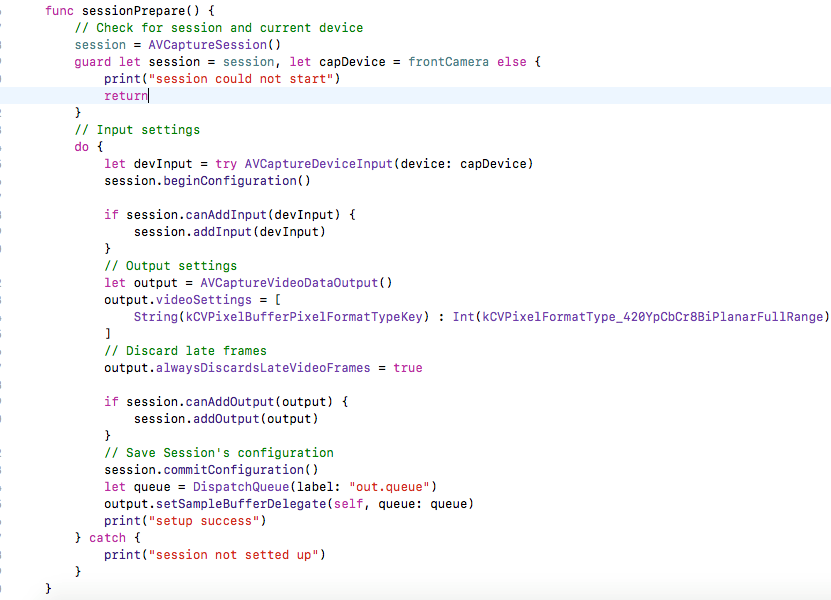Click the frontCamera identifier
Screen dimensions: 831x600
(448, 62)
